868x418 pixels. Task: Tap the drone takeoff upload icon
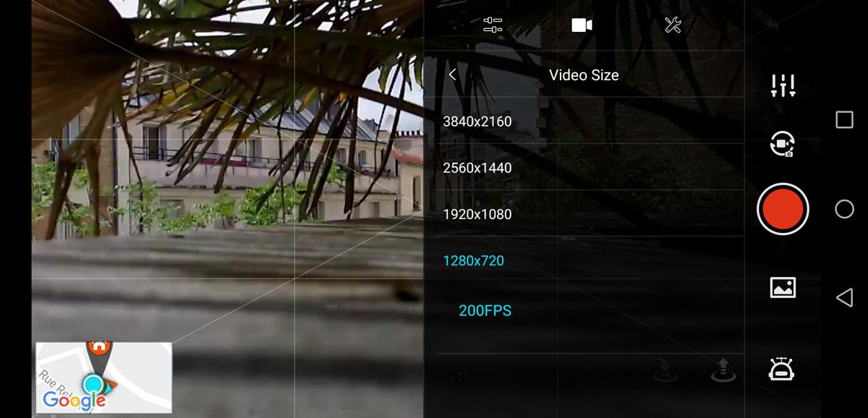(723, 369)
